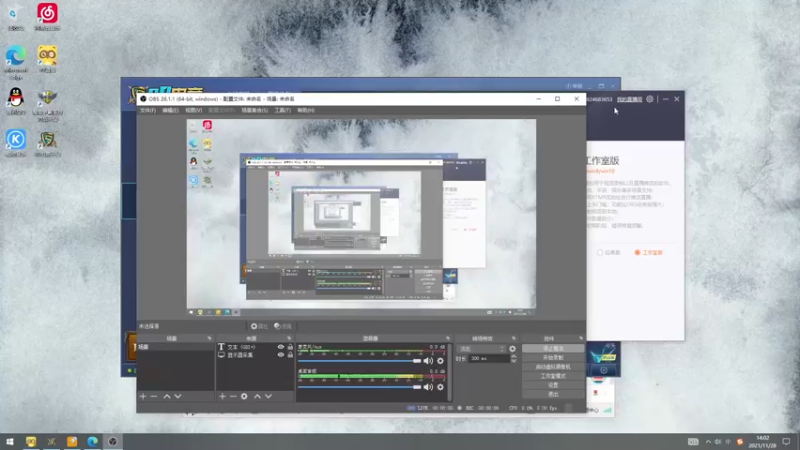Open scene transition properties gear
800x450 pixels.
point(512,349)
